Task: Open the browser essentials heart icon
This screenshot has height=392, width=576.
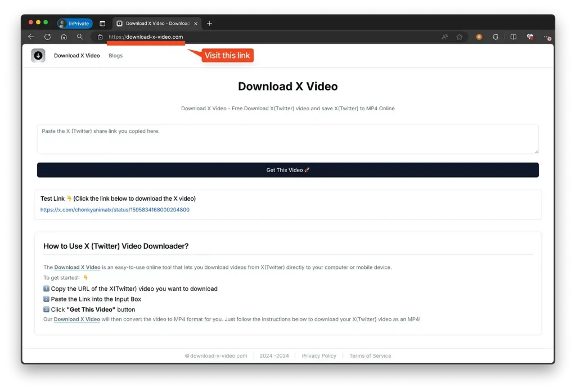Action: (530, 37)
